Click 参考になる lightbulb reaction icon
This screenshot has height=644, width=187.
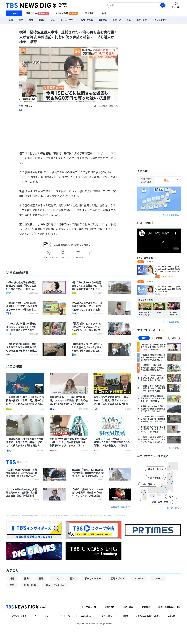49,253
